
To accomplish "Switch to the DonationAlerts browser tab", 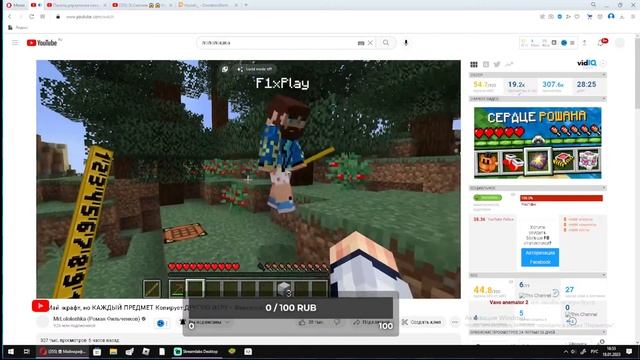I will click(x=207, y=5).
